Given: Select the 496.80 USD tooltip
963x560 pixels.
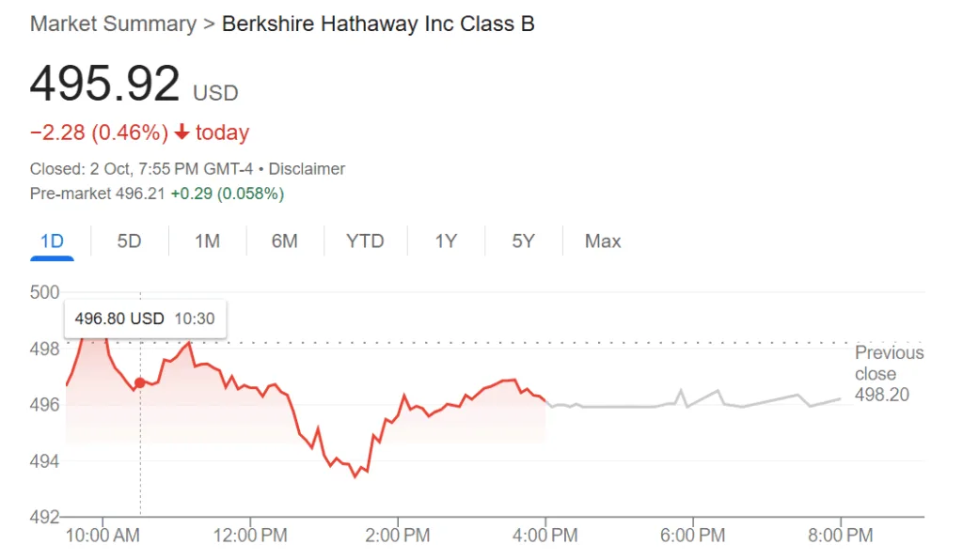Looking at the screenshot, I should (x=144, y=319).
